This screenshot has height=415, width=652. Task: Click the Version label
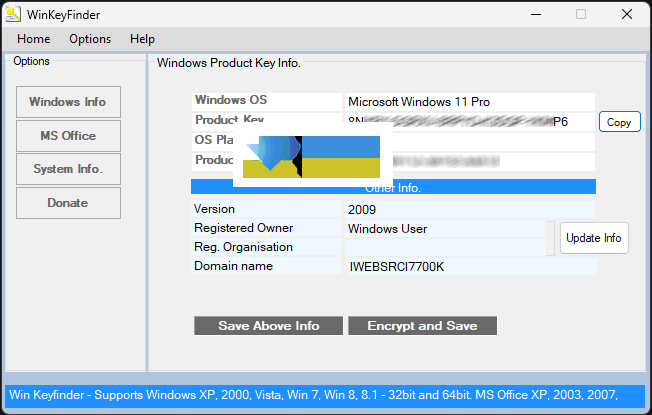tap(214, 209)
